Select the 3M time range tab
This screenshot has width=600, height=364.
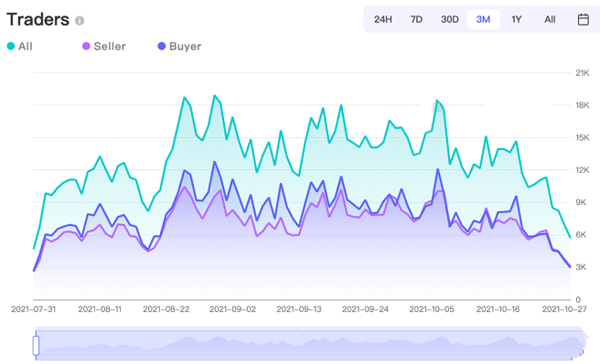pos(483,19)
